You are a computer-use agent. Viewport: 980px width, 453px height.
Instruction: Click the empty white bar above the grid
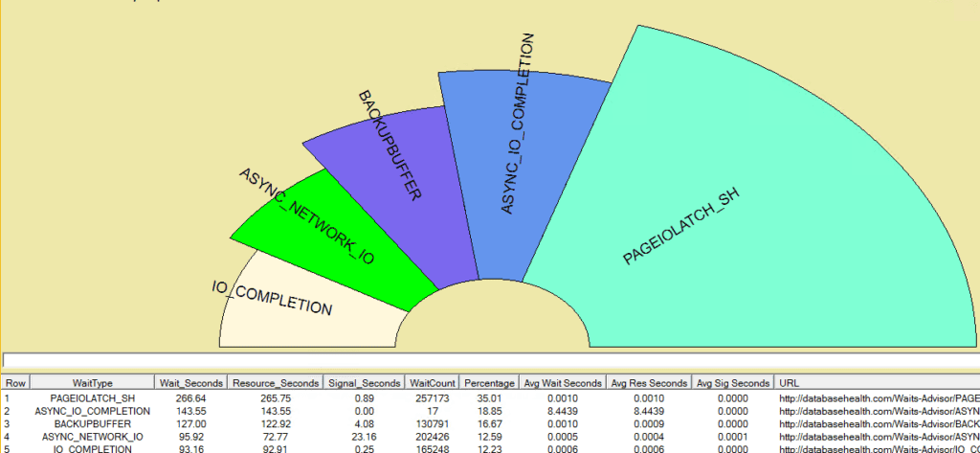490,360
